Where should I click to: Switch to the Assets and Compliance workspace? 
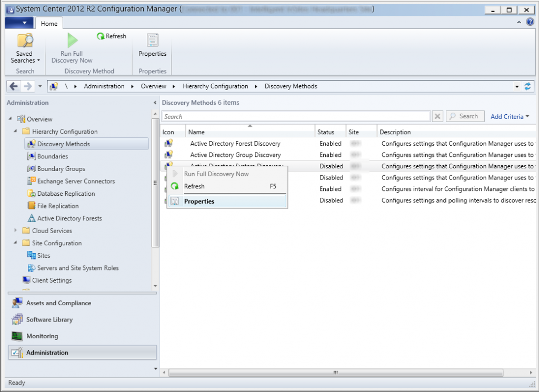[x=58, y=303]
